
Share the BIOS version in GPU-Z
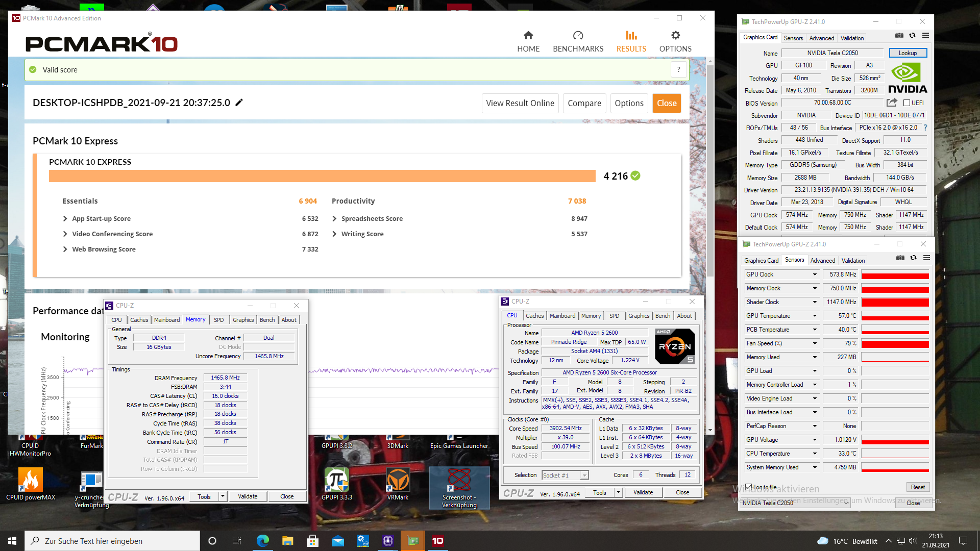click(892, 103)
